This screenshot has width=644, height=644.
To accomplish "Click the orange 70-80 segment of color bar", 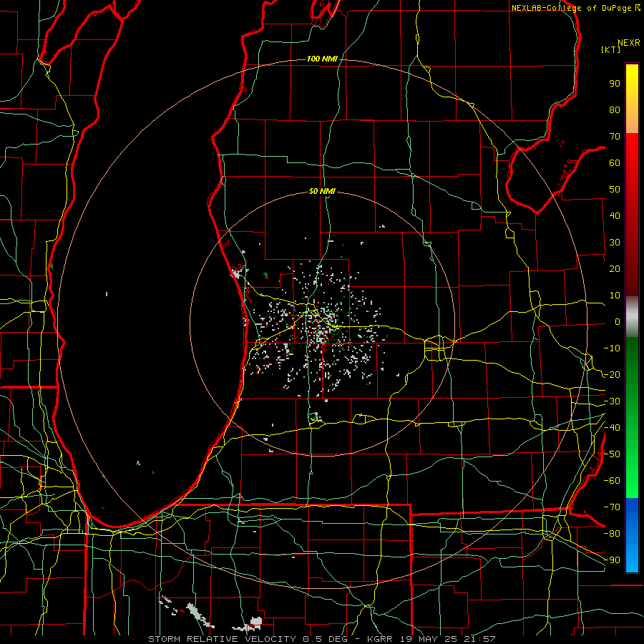I will click(632, 122).
